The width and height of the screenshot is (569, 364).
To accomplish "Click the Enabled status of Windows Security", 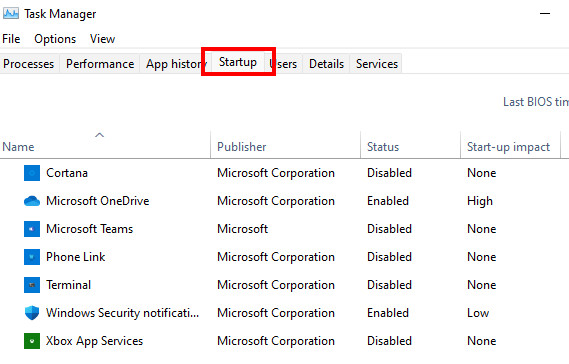I will [388, 313].
